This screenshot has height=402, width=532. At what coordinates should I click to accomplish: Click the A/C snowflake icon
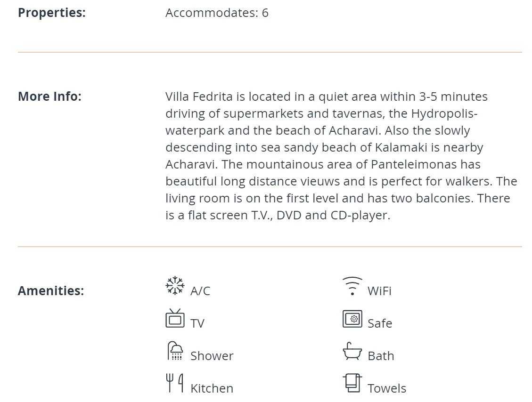(x=175, y=285)
